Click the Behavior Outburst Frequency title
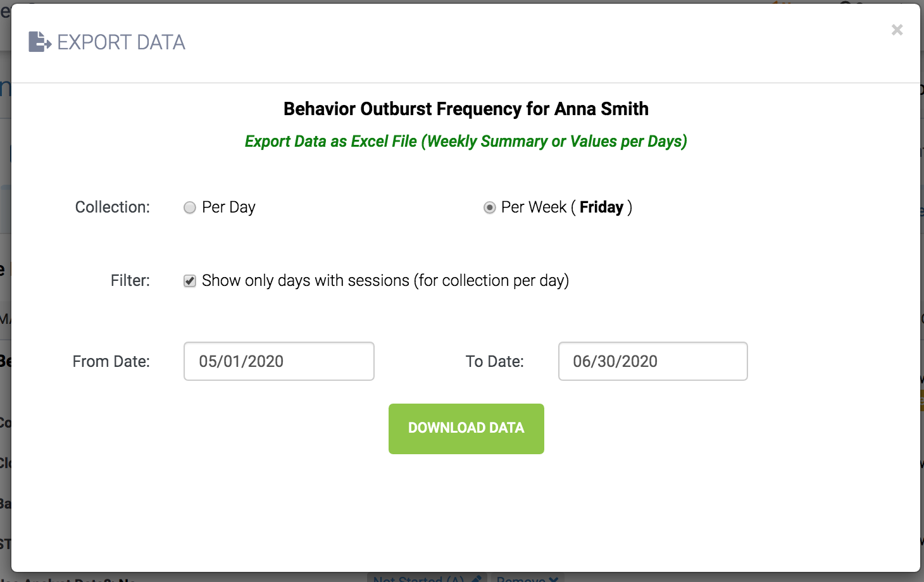The height and width of the screenshot is (582, 924). tap(466, 109)
